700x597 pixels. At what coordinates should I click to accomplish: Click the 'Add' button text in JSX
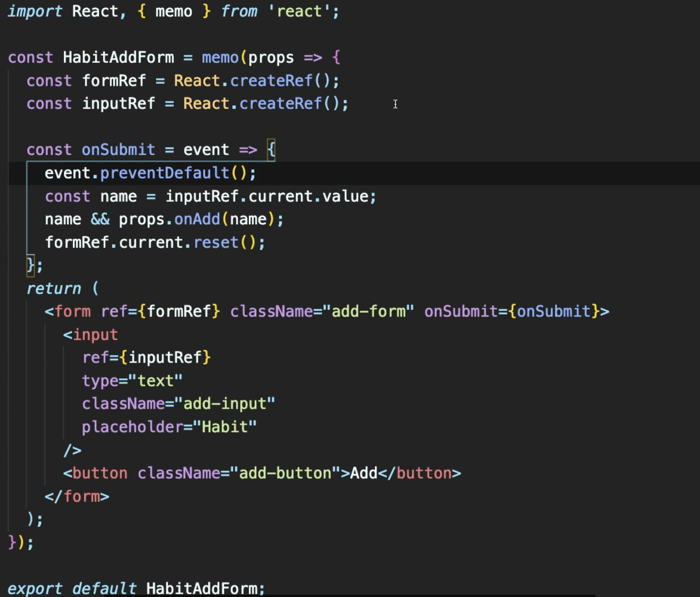[364, 473]
